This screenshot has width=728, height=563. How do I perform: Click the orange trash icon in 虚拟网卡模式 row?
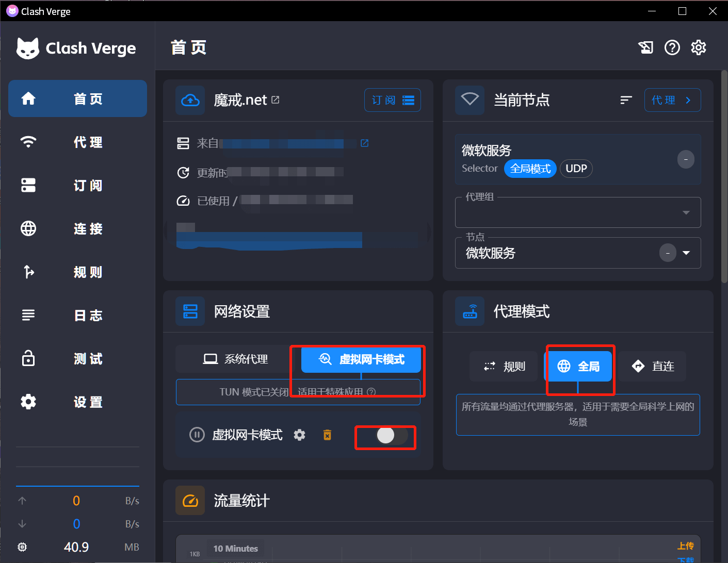click(x=327, y=435)
